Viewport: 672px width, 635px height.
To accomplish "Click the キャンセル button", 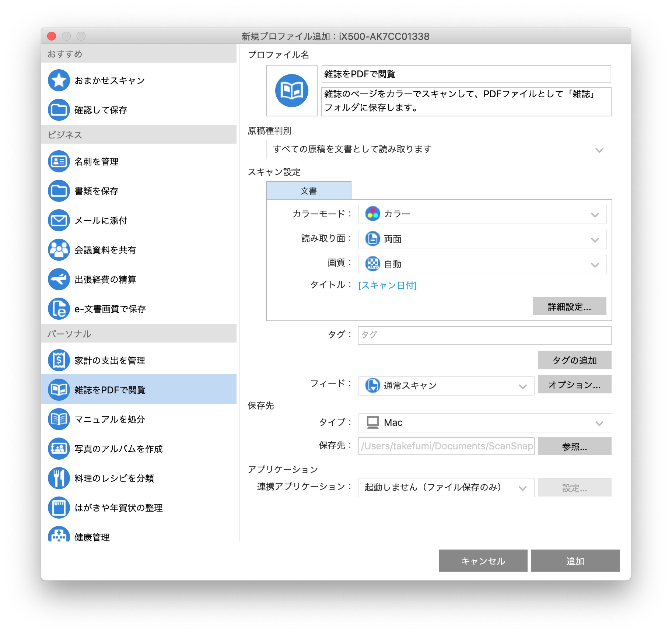I will (x=483, y=561).
